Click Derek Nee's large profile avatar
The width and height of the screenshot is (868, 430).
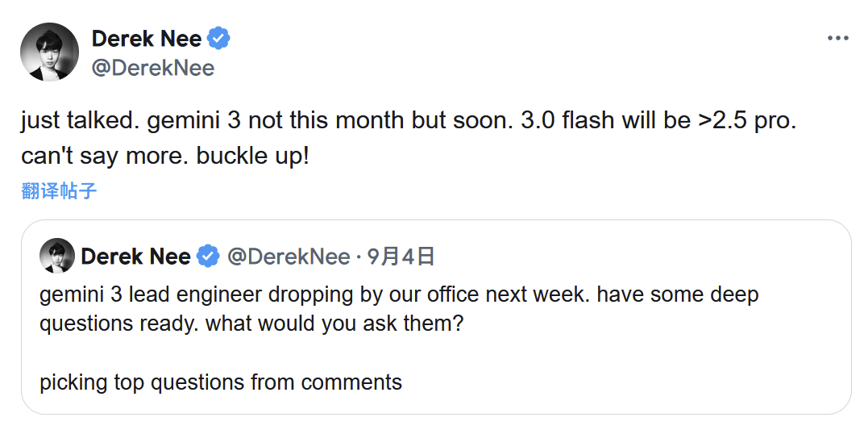pos(49,52)
